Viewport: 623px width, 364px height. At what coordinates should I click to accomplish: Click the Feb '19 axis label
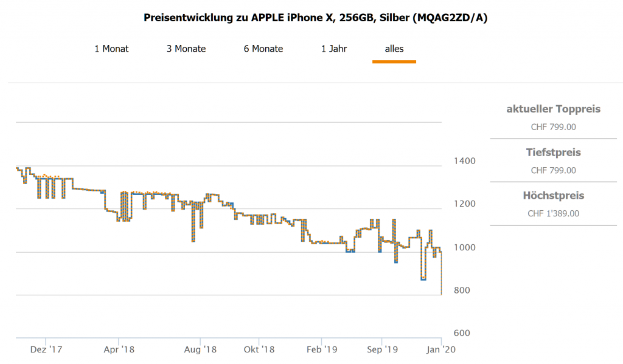point(321,349)
